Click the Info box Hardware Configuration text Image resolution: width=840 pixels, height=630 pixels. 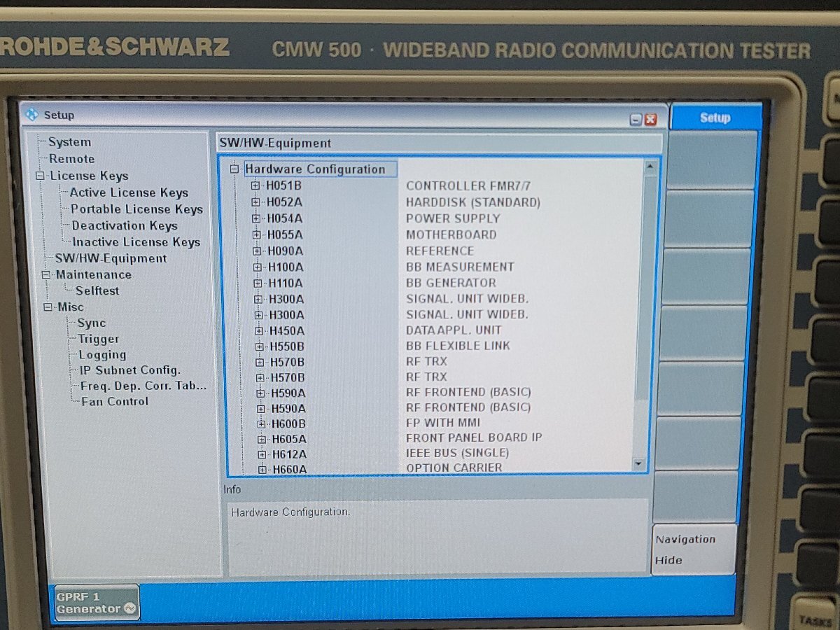coord(290,512)
